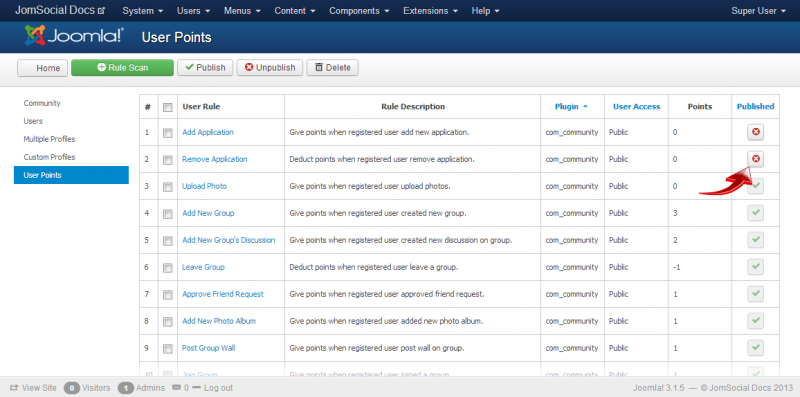Check the Leave Group row checkbox
This screenshot has width=800, height=397.
pyautogui.click(x=167, y=268)
